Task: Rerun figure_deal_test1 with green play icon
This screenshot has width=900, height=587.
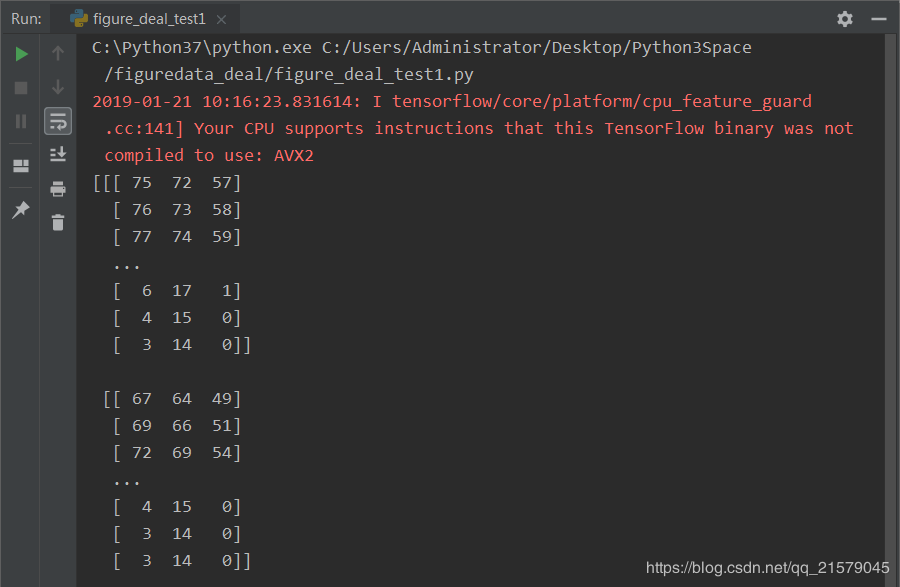Action: pyautogui.click(x=21, y=54)
